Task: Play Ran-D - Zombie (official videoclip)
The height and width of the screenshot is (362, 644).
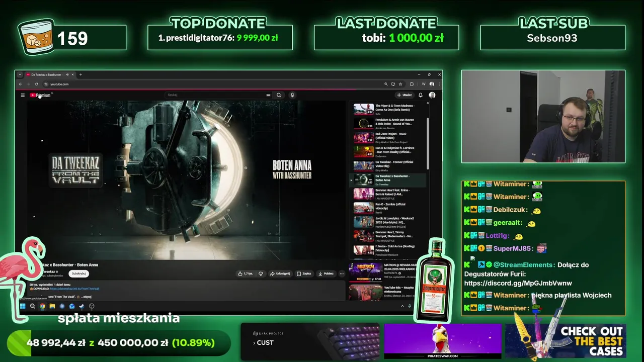Action: (x=387, y=208)
